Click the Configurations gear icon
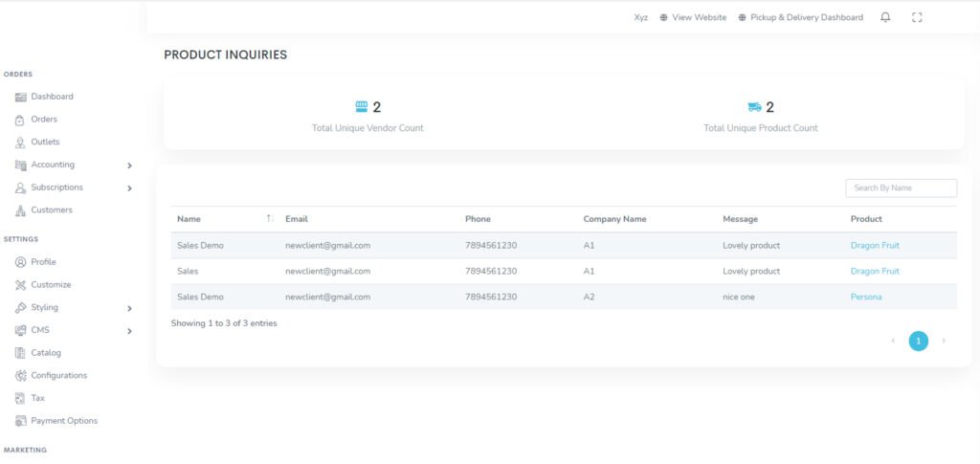Viewport: 980px width, 464px height. pos(21,376)
